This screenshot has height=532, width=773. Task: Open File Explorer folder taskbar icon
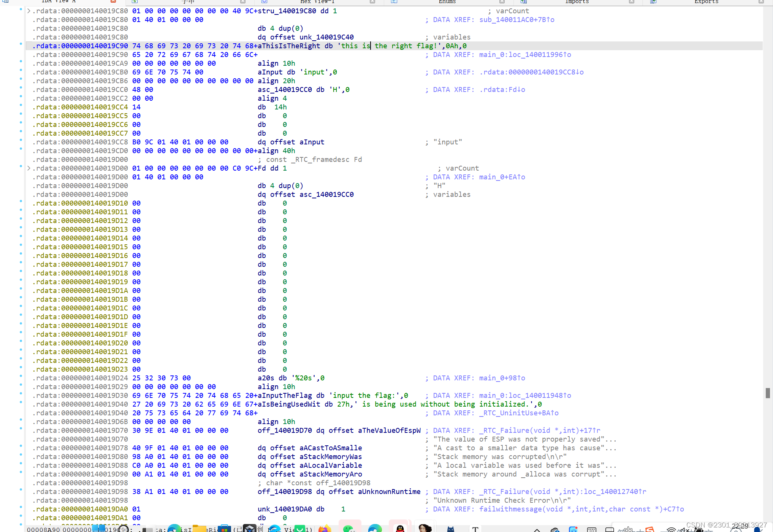pos(199,529)
